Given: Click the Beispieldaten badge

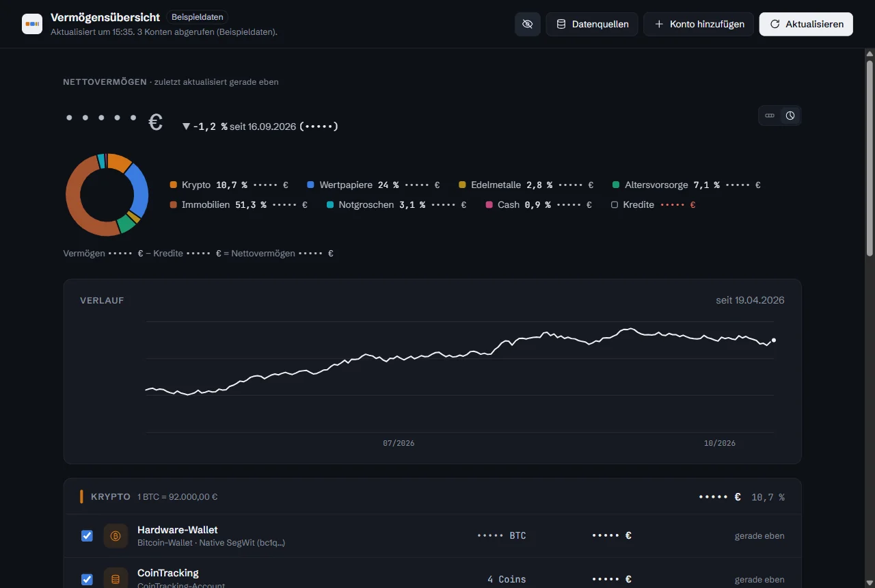Looking at the screenshot, I should pyautogui.click(x=198, y=17).
